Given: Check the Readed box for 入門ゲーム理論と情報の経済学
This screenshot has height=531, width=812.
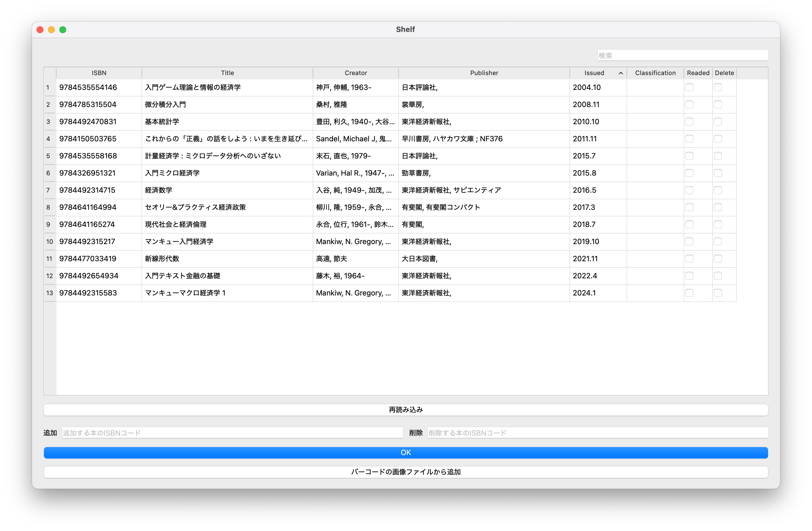Looking at the screenshot, I should pos(690,87).
